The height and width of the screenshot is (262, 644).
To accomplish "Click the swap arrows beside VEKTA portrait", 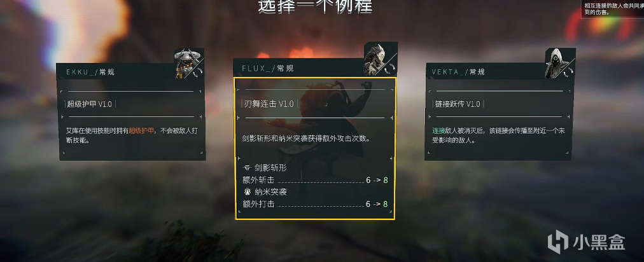I will point(570,71).
